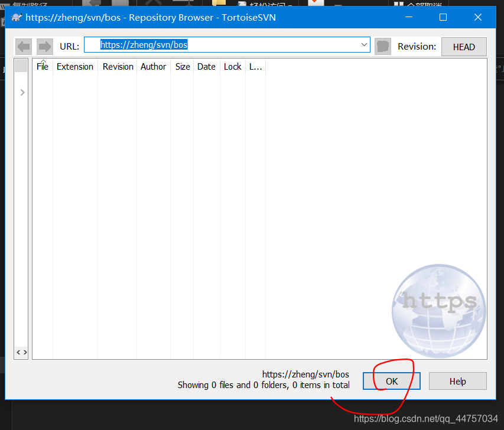This screenshot has height=430, width=504.
Task: Click the truncated L... column header
Action: click(x=255, y=67)
